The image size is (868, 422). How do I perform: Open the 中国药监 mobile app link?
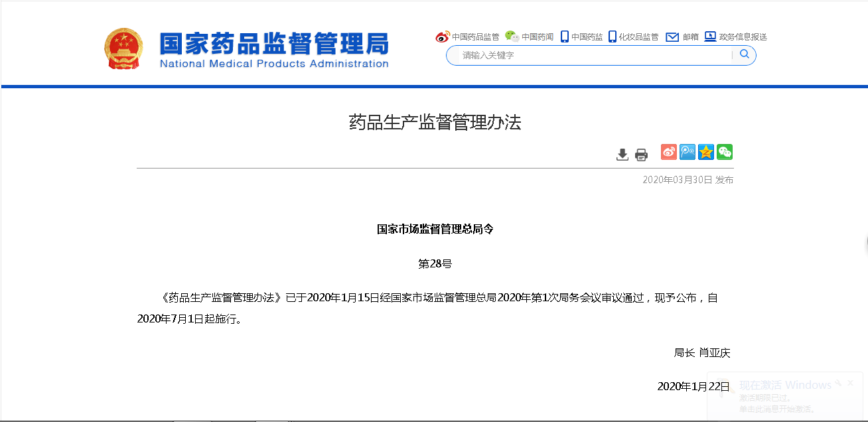point(587,37)
